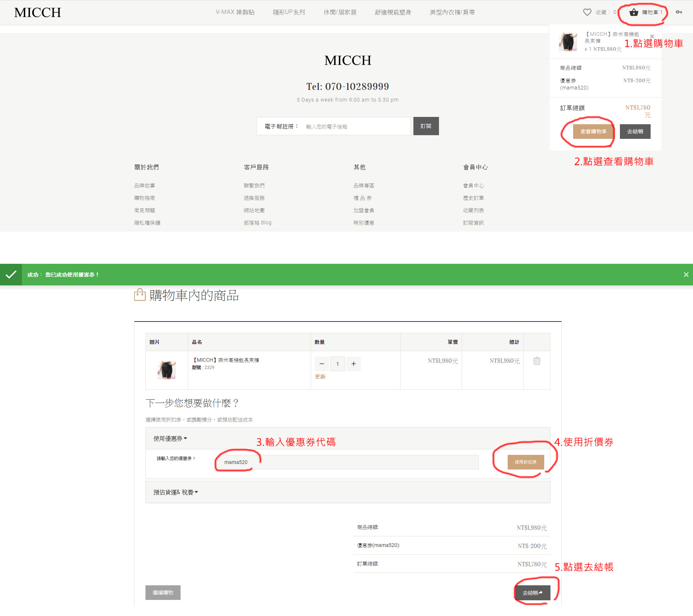Open the 品牌專區 footer link
This screenshot has width=693, height=616.
point(364,186)
